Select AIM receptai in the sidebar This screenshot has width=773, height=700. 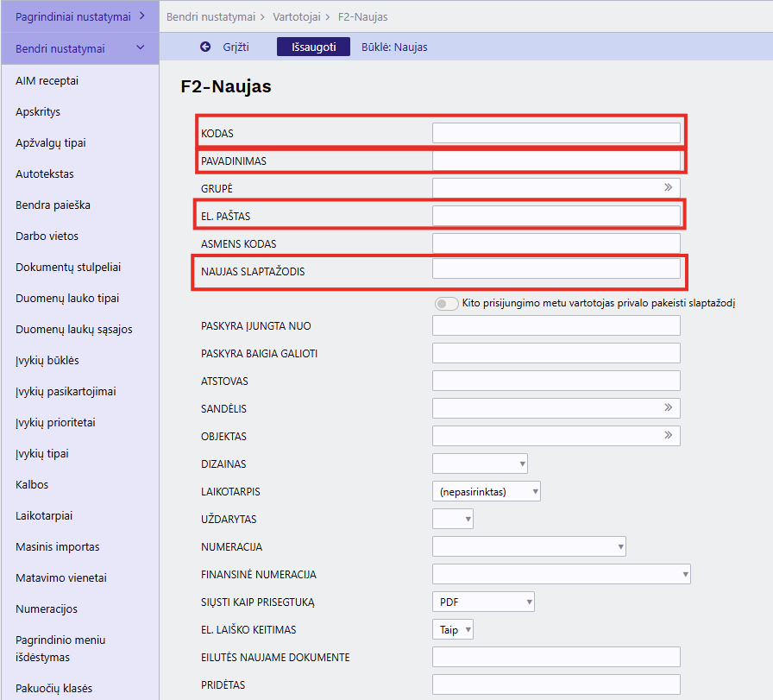[x=47, y=81]
